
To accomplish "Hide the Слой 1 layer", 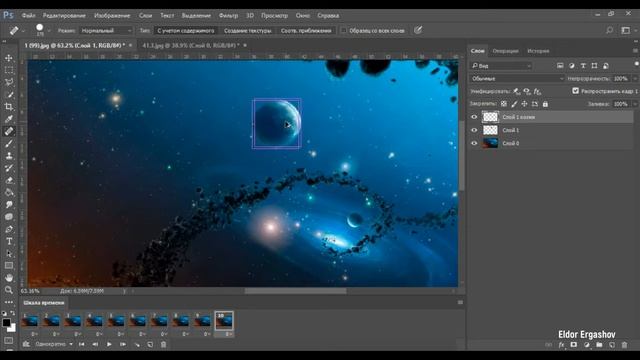I will click(474, 130).
